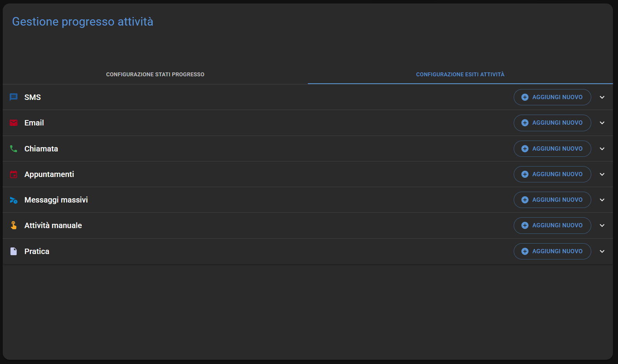Expand the Email row chevron

pyautogui.click(x=602, y=123)
